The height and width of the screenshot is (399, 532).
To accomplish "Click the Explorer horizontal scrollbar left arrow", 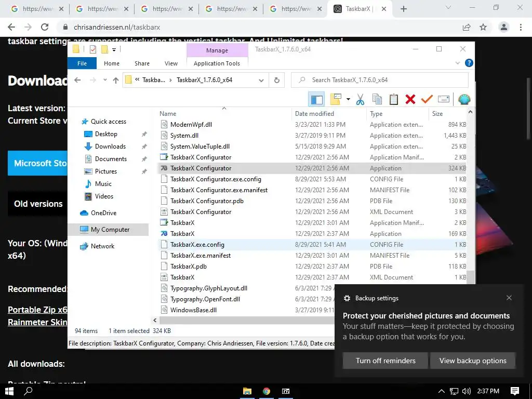I will tap(155, 320).
